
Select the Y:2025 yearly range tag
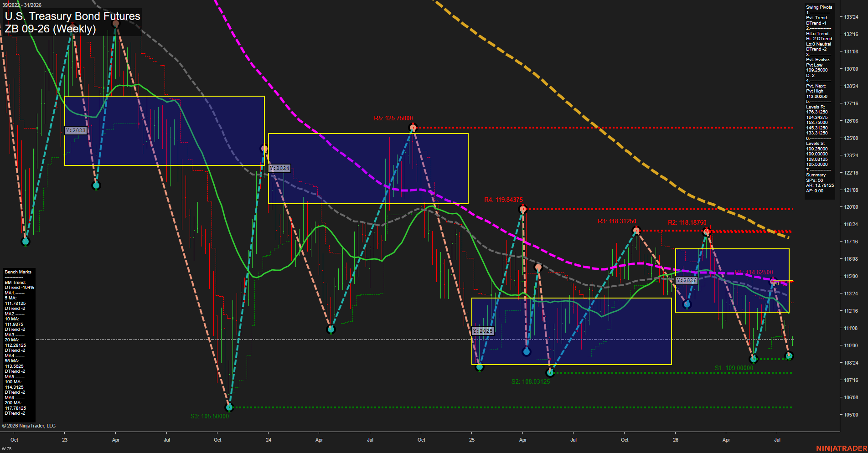point(483,331)
